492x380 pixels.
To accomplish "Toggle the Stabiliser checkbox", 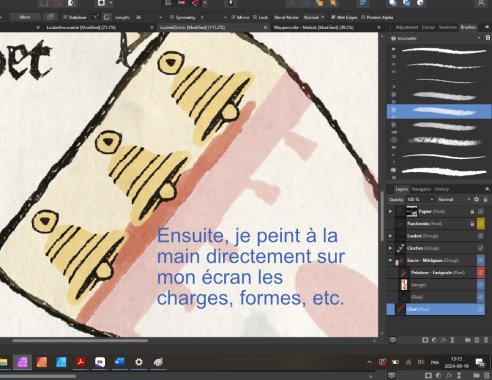I will (65, 17).
